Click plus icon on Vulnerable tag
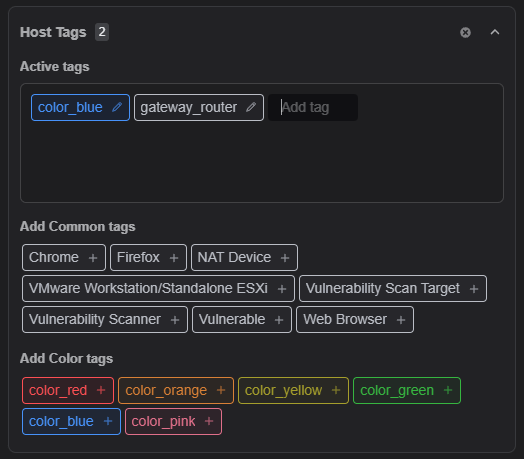 [279, 320]
